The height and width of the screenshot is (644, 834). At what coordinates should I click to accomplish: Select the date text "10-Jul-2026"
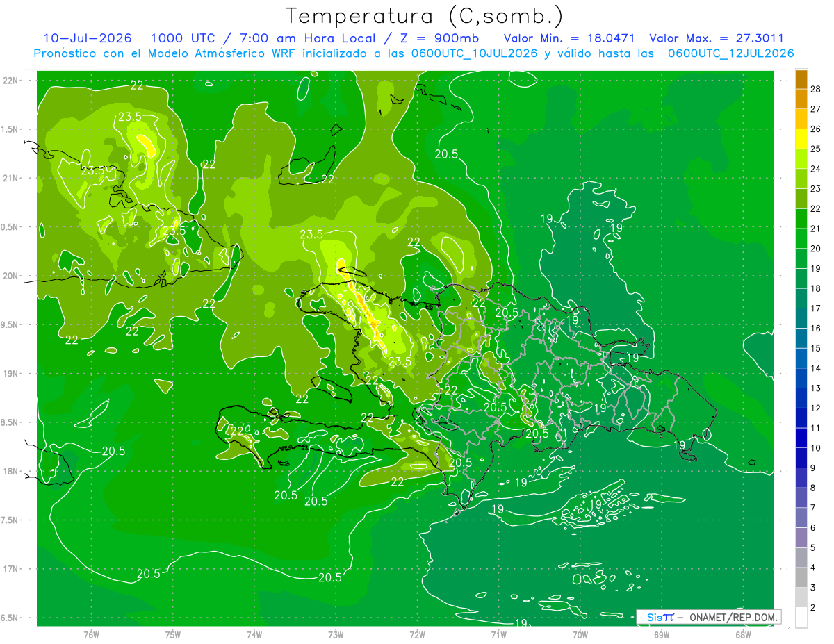click(88, 39)
